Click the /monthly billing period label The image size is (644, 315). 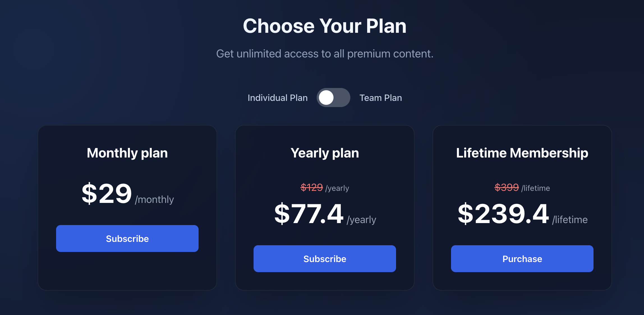154,200
